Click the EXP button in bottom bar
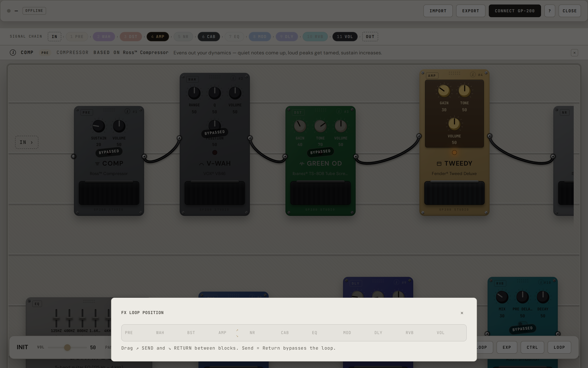The image size is (588, 368). [x=507, y=347]
